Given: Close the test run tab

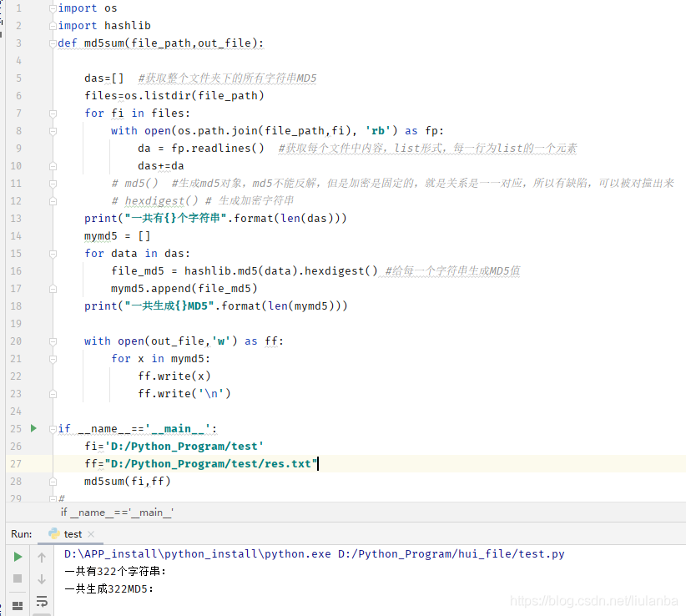Looking at the screenshot, I should pyautogui.click(x=91, y=534).
